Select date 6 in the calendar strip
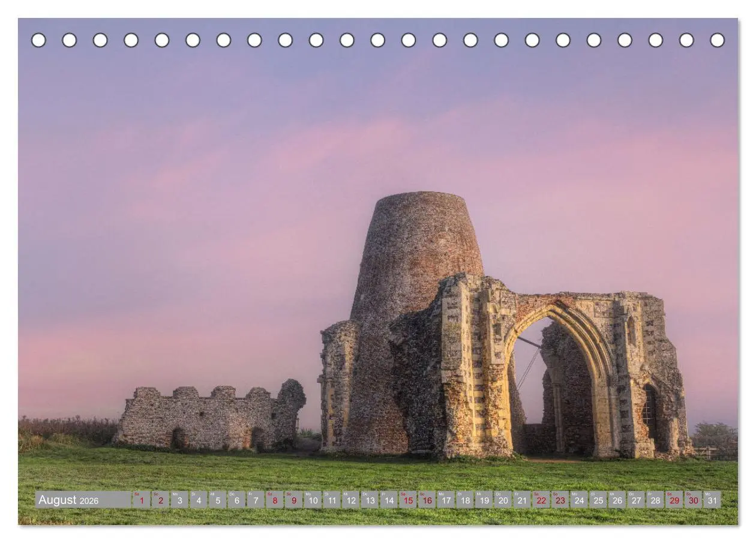This screenshot has height=543, width=756. click(x=236, y=500)
